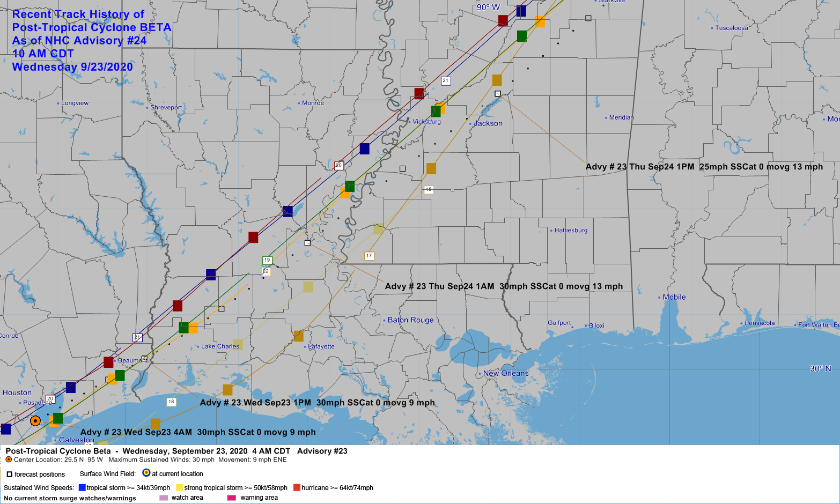
Task: Click the number 21 label northeast of Vicksburg
Action: (x=446, y=81)
